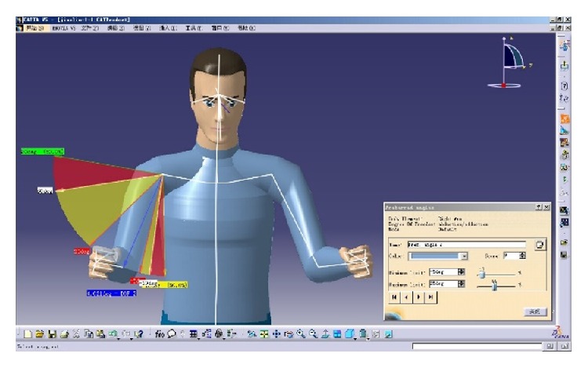Click the square button right of Name field

[x=539, y=245]
